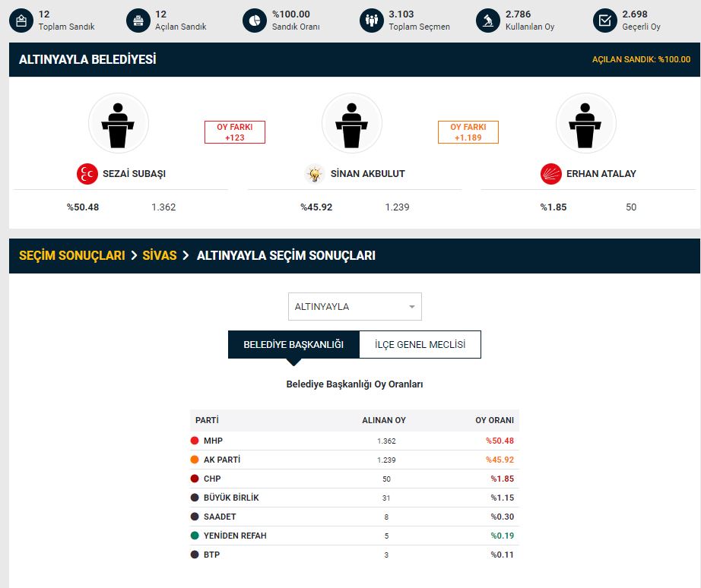The image size is (701, 588).
Task: Click the CHP party logo
Action: (x=550, y=174)
